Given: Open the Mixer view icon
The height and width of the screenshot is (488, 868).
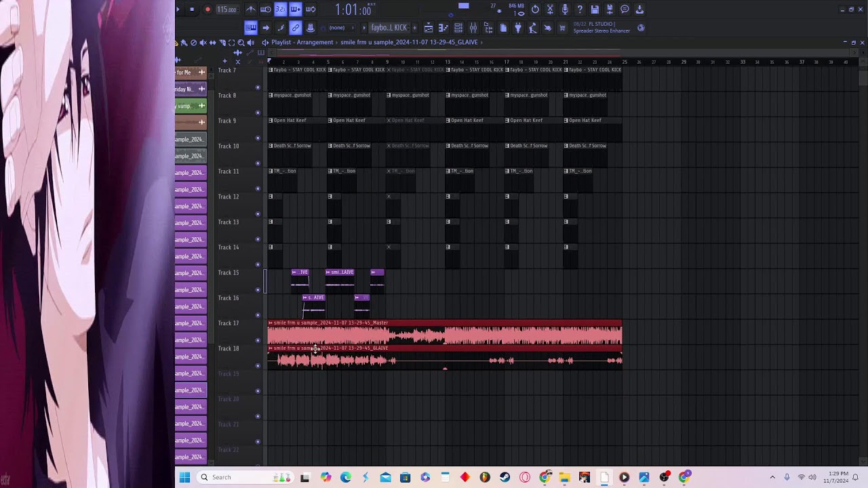Looking at the screenshot, I should pyautogui.click(x=473, y=28).
